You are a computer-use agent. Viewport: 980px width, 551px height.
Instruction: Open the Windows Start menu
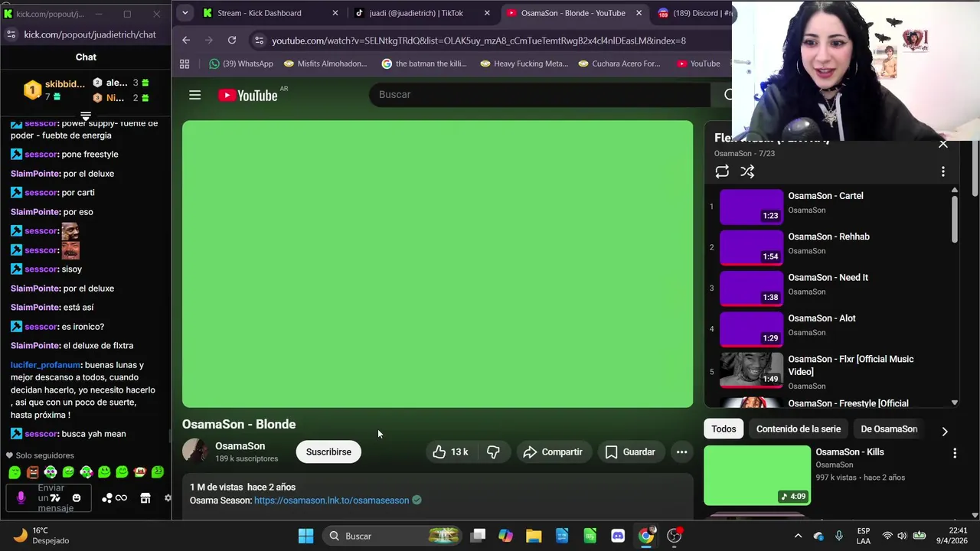tap(305, 536)
